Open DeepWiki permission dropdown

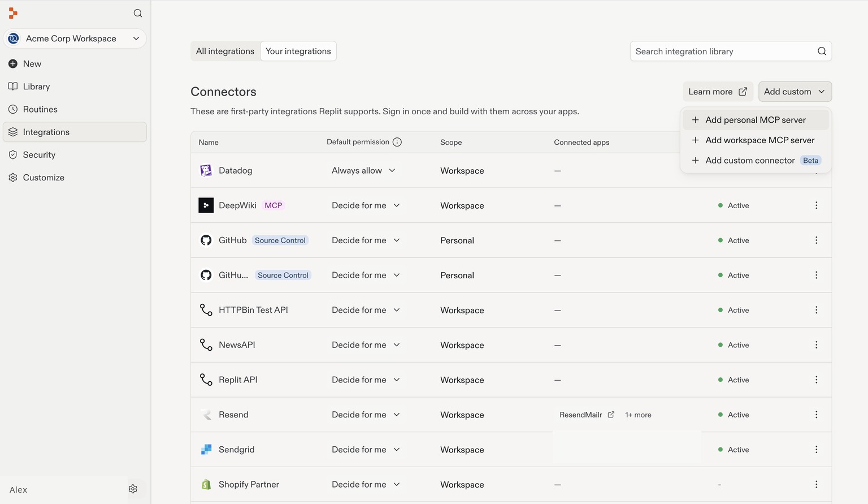click(x=366, y=205)
